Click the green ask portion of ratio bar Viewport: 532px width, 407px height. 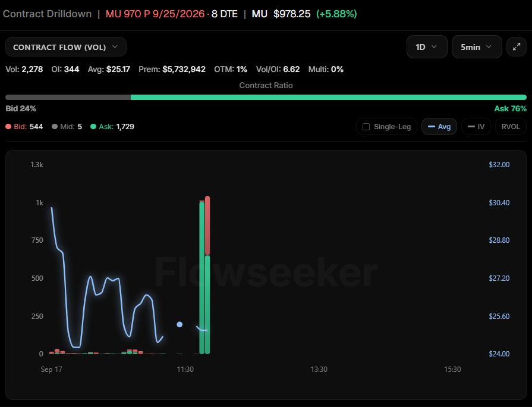click(329, 98)
